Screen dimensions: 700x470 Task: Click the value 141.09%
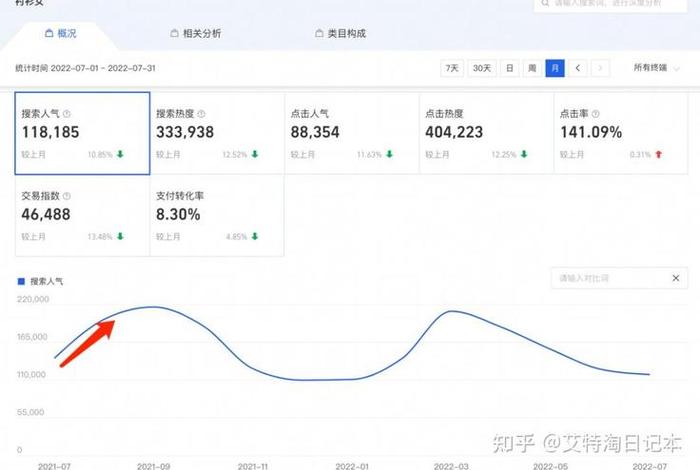591,132
